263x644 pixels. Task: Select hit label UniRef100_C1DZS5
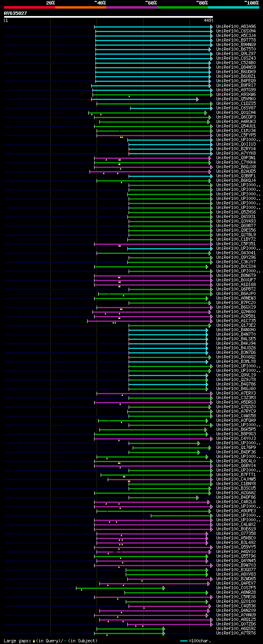point(236,103)
